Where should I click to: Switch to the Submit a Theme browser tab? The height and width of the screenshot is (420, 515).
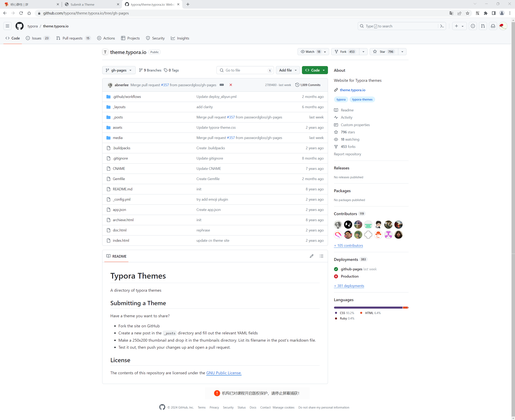(92, 4)
